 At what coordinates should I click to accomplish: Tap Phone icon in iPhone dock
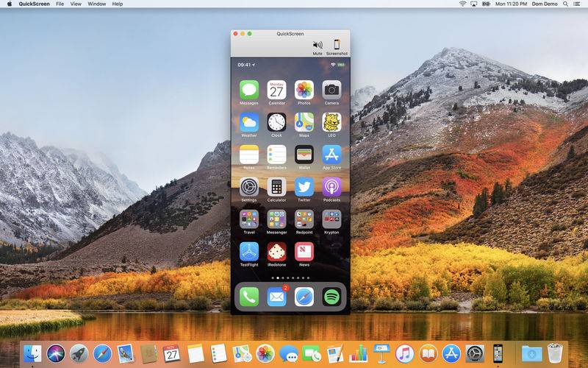point(249,297)
